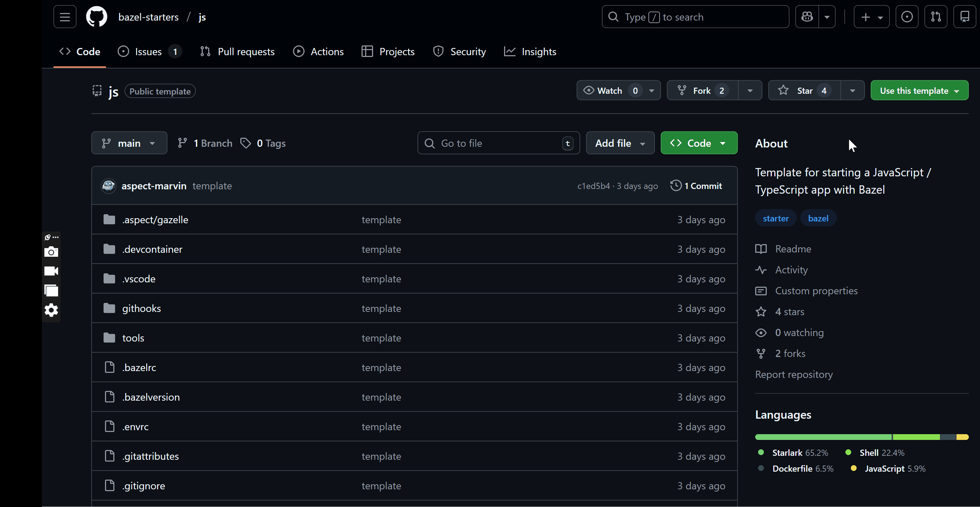Viewport: 980px width, 507px height.
Task: Open the Use this template dropdown
Action: pos(919,91)
